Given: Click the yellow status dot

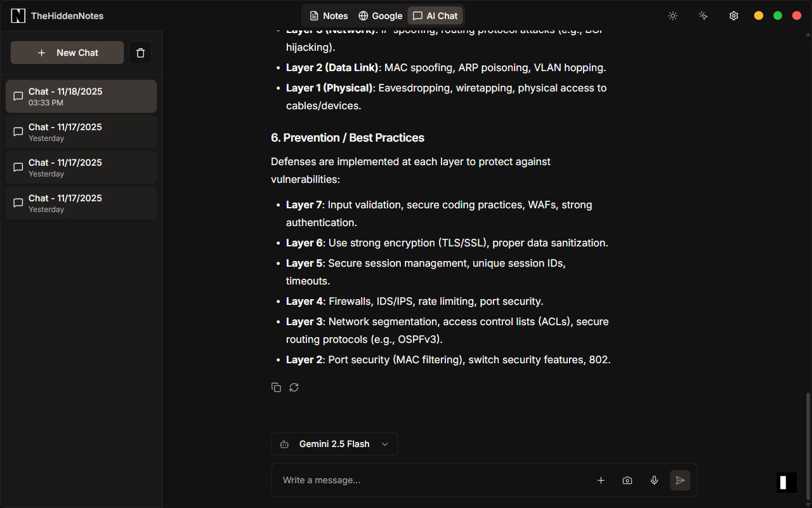Looking at the screenshot, I should 758,15.
